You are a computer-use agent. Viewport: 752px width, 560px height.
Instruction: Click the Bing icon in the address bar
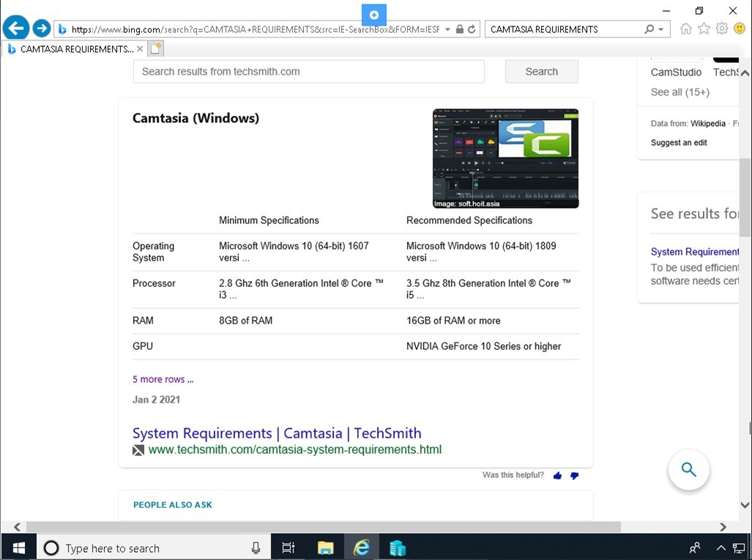coord(62,29)
